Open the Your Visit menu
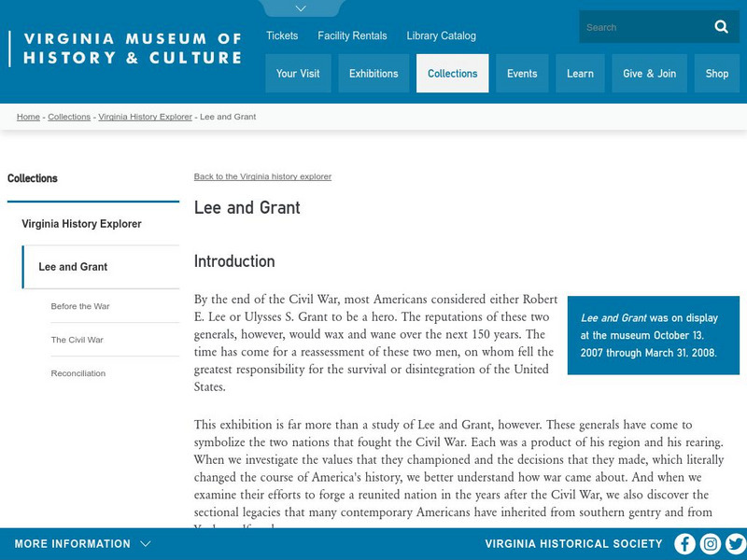This screenshot has height=560, width=747. (298, 74)
